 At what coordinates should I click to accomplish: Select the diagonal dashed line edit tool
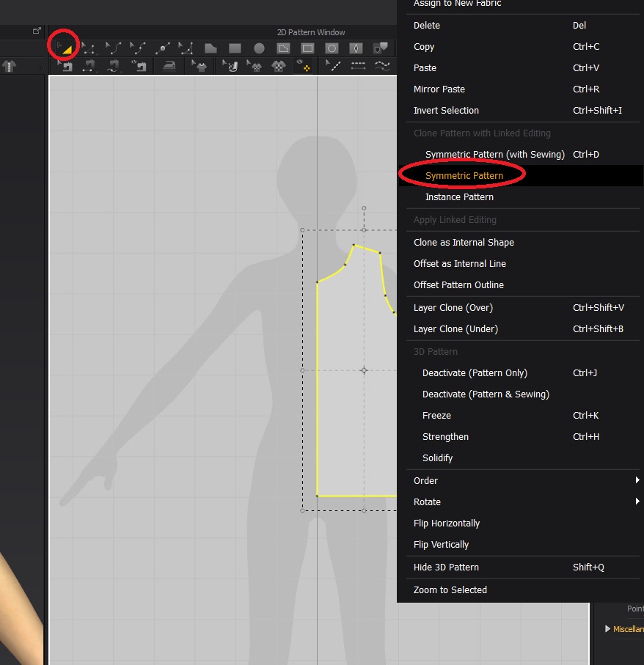point(332,66)
